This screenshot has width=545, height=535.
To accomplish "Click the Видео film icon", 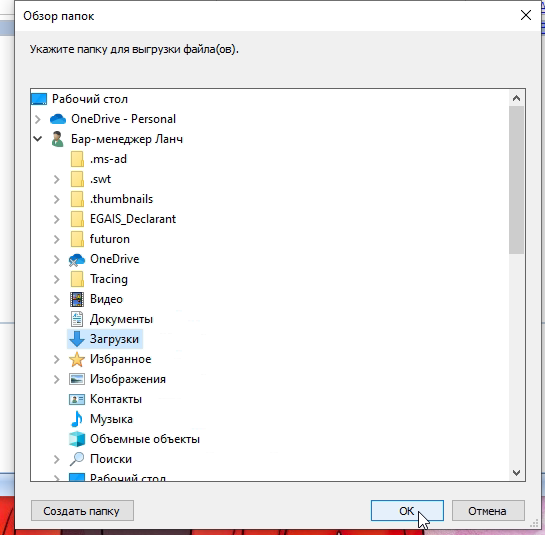I will [x=77, y=299].
